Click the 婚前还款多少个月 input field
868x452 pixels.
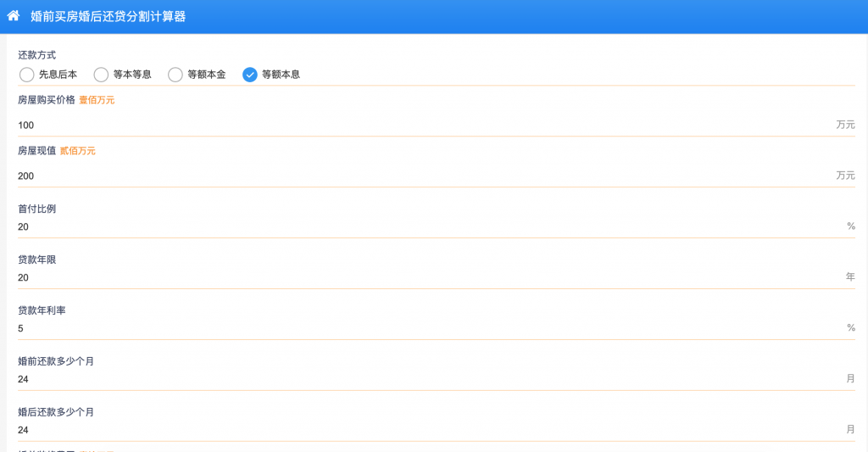click(424, 379)
